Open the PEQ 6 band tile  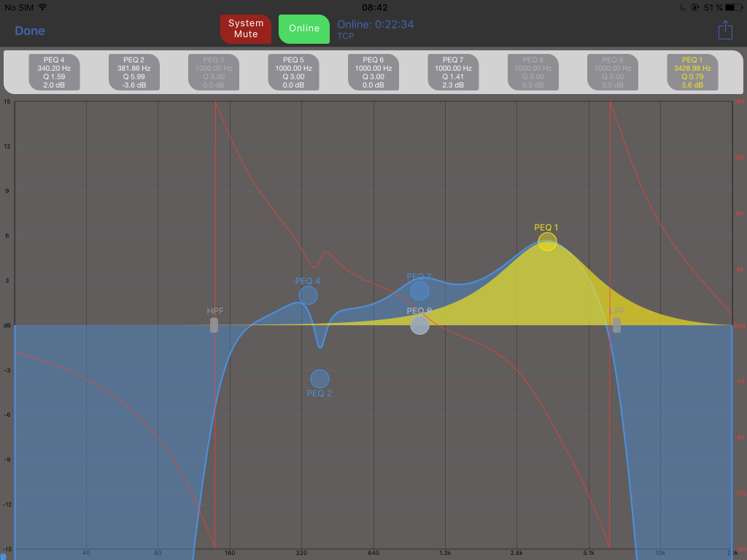373,72
